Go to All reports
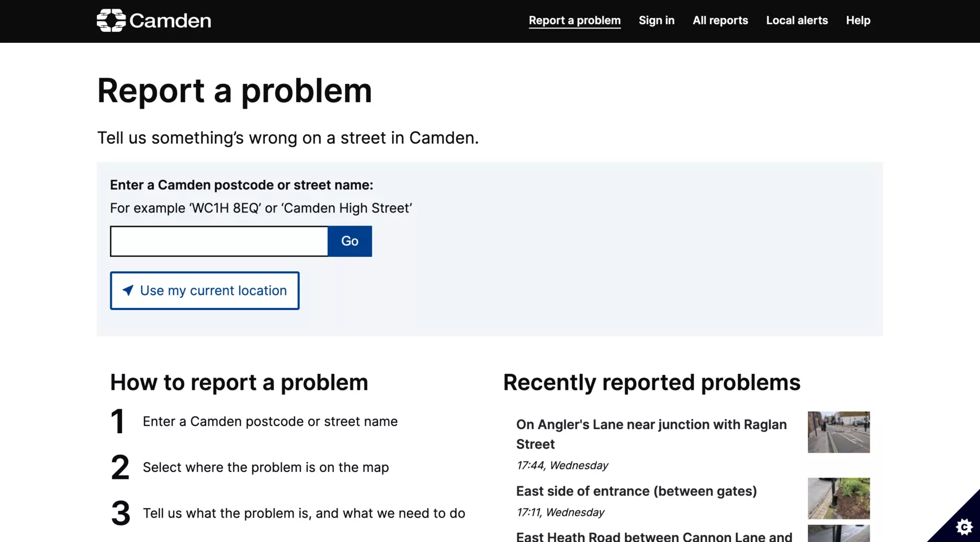This screenshot has width=980, height=542. click(720, 20)
